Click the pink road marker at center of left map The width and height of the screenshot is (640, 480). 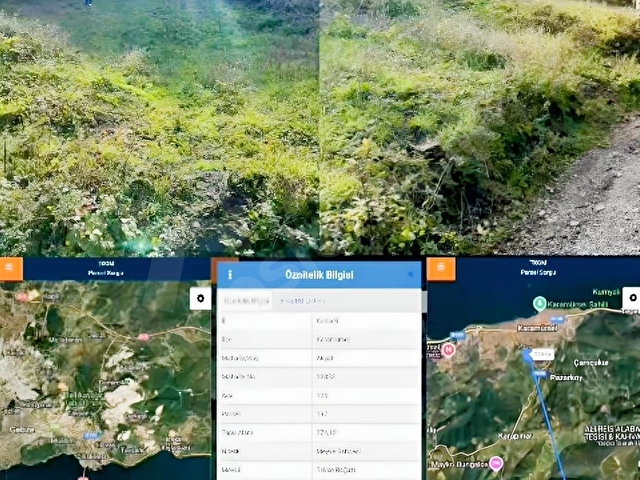(x=144, y=337)
